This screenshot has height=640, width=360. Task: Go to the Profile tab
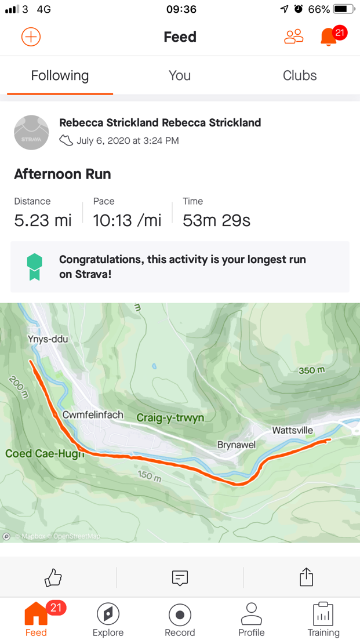pos(251,619)
